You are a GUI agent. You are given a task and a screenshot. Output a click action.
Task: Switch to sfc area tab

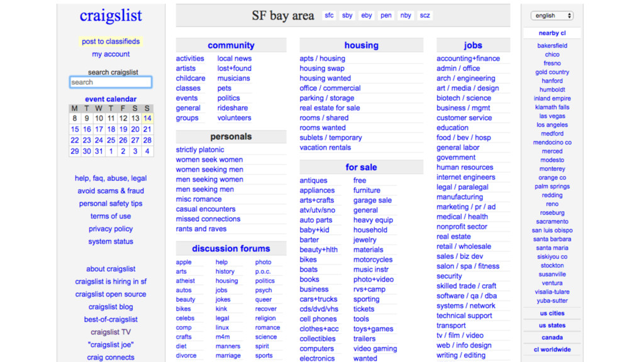pyautogui.click(x=329, y=15)
